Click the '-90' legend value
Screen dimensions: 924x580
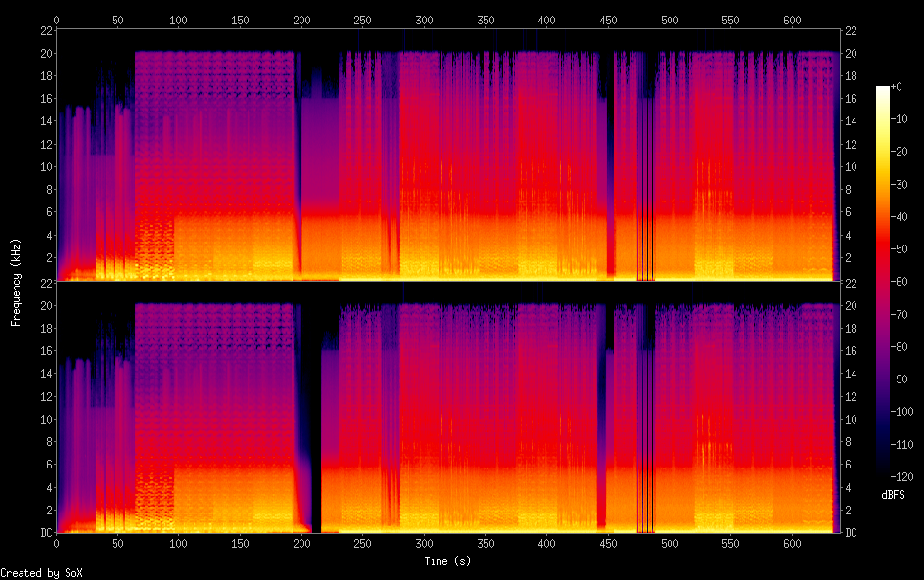[x=900, y=379]
